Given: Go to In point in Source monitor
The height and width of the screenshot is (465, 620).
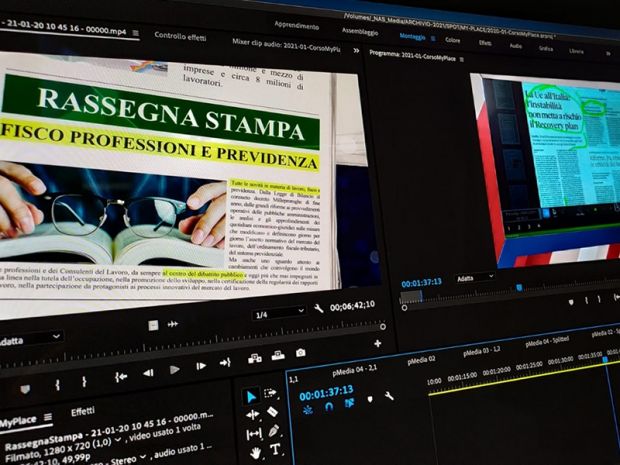Looking at the screenshot, I should click(x=121, y=377).
